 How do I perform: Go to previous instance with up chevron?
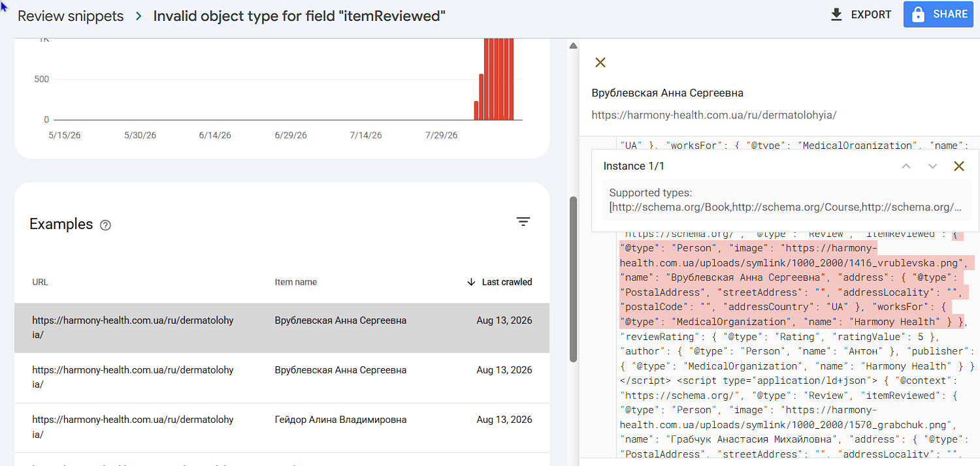pos(906,166)
